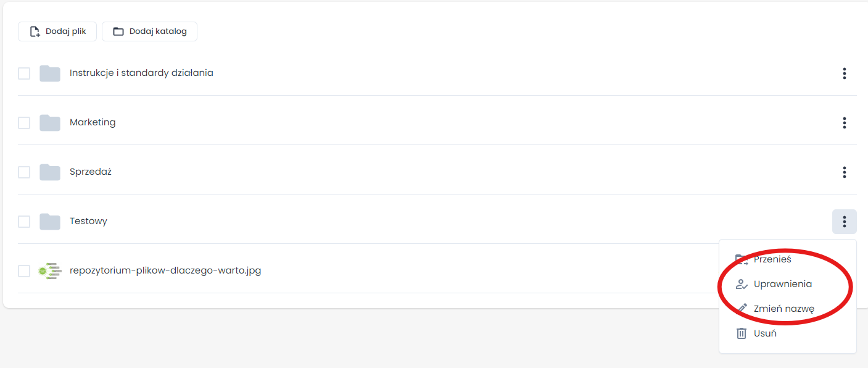
Task: Click the user icon beside Uprawnienia
Action: tap(742, 284)
